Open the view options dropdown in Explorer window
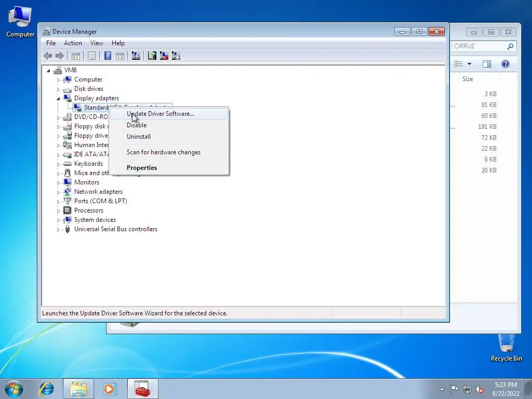532x399 pixels. pos(469,64)
